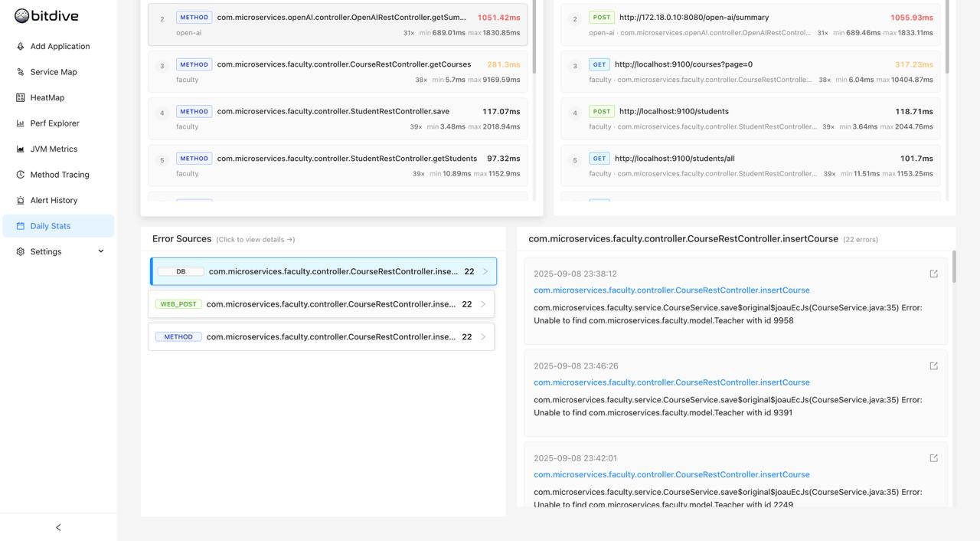Screen dimensions: 980x541
Task: Select the WEB_POST error source row
Action: [321, 304]
